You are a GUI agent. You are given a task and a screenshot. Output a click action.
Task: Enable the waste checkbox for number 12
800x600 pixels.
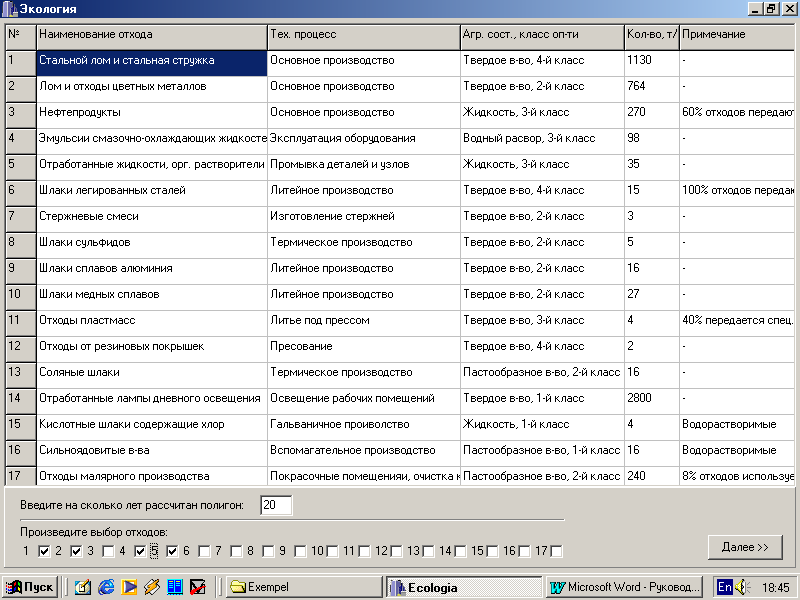coord(396,551)
